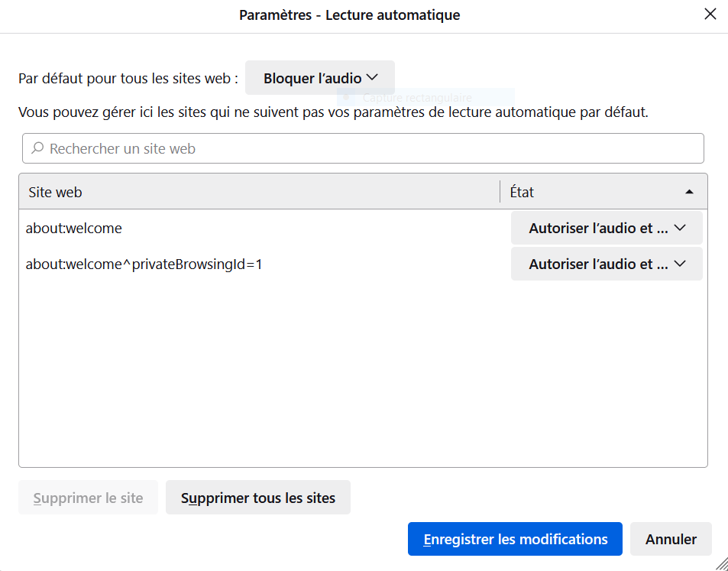This screenshot has height=571, width=728.
Task: Click the Paramètres - Lecture automatique title
Action: click(x=349, y=15)
